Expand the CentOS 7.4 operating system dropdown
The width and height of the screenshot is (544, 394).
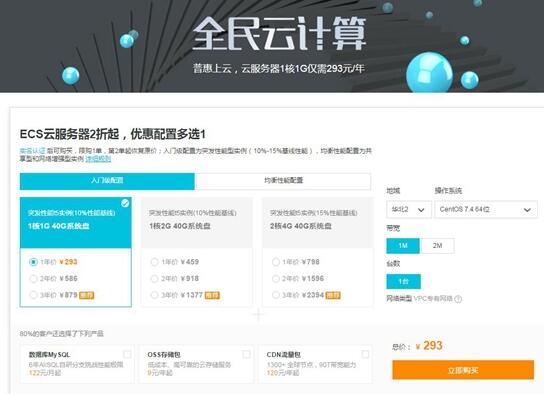486,209
